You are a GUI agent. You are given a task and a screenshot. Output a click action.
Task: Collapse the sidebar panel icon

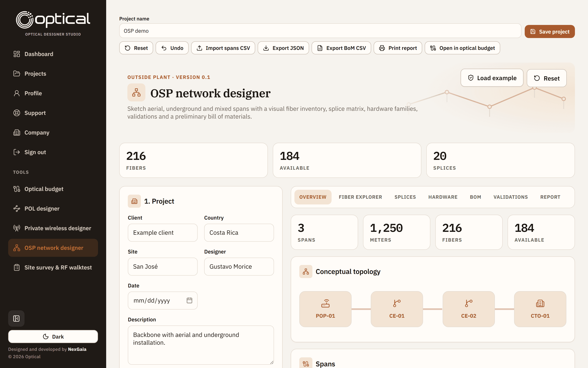[16, 318]
